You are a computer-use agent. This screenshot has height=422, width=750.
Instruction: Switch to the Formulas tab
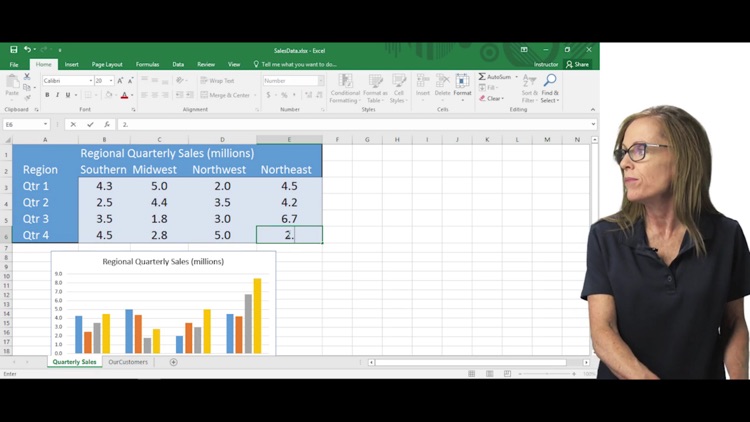pos(147,64)
